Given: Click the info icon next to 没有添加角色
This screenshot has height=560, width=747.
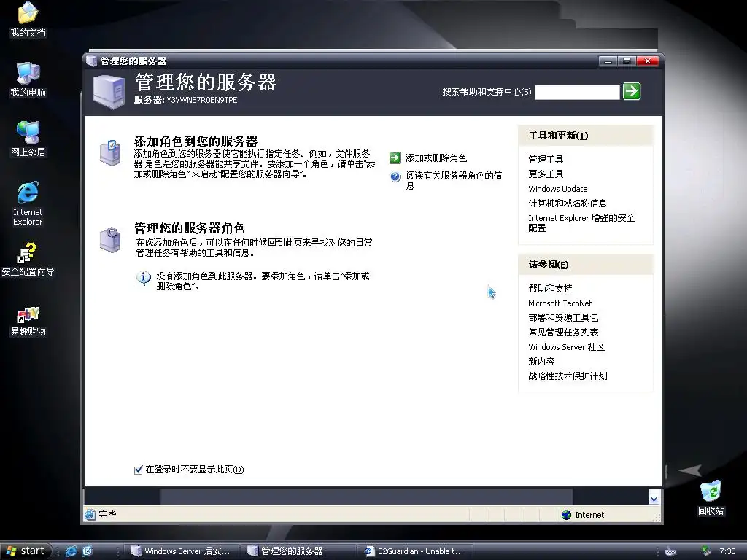Looking at the screenshot, I should pyautogui.click(x=144, y=278).
